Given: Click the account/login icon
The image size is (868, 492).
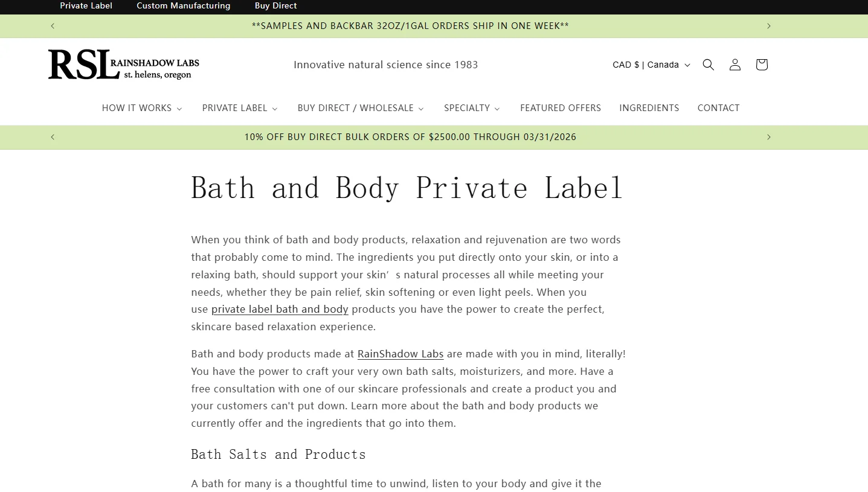Looking at the screenshot, I should coord(735,65).
